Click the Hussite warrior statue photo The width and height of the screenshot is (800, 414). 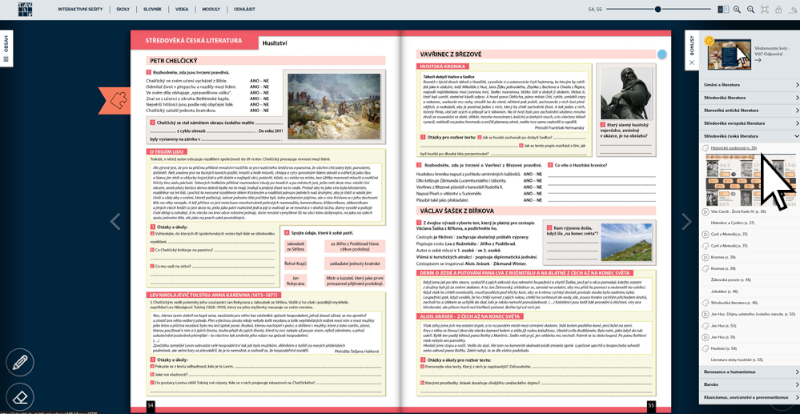627,93
